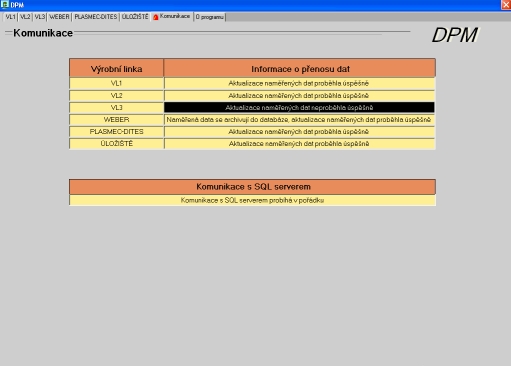This screenshot has width=511, height=366.
Task: Switch to the ÚLOŽIŠTĚ tab
Action: [135, 17]
